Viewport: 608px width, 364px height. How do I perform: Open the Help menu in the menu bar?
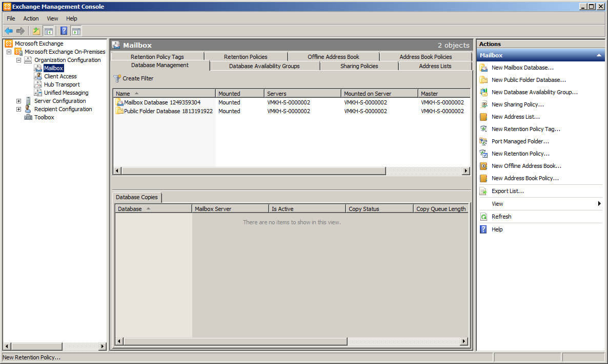coord(71,18)
